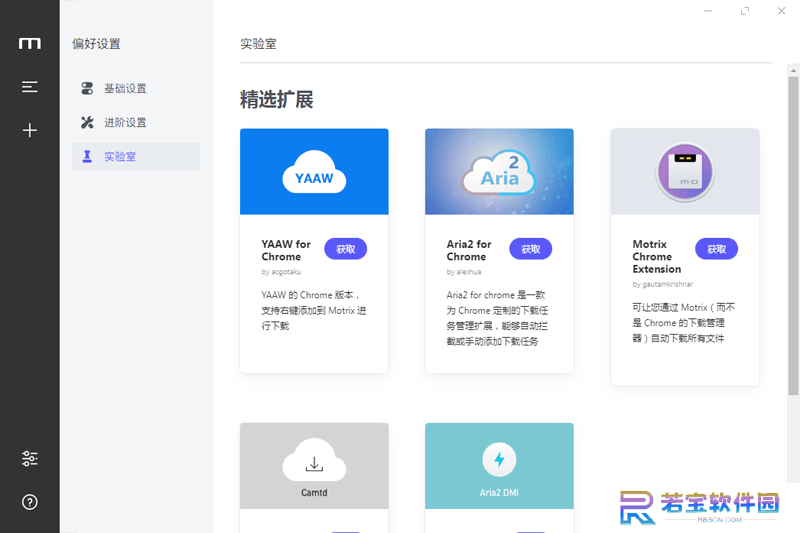The width and height of the screenshot is (800, 533).
Task: Minimize the Motrix window
Action: coord(708,11)
